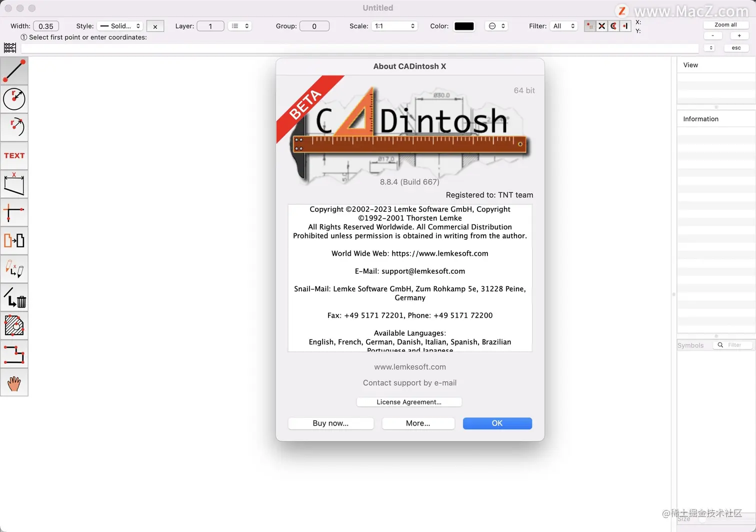Select the hatch fill tool
This screenshot has width=756, height=532.
[x=14, y=326]
